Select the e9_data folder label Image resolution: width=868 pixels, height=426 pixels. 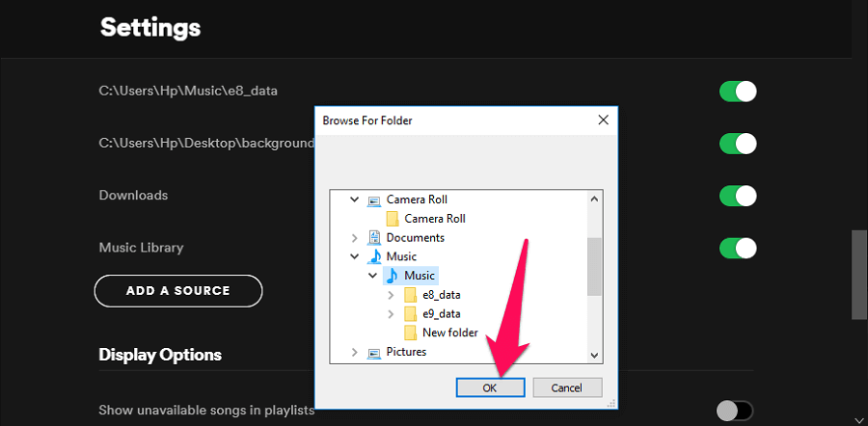pyautogui.click(x=441, y=313)
